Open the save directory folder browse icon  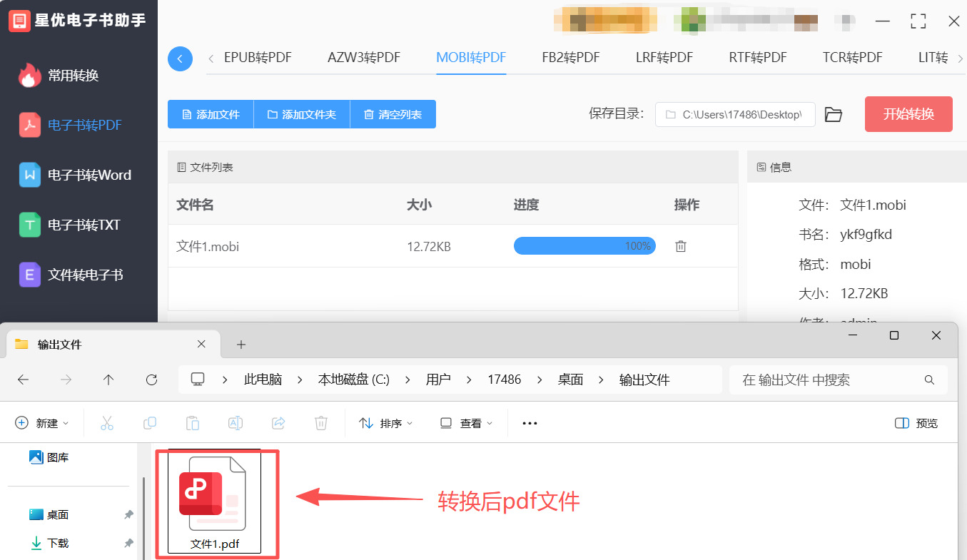point(834,114)
